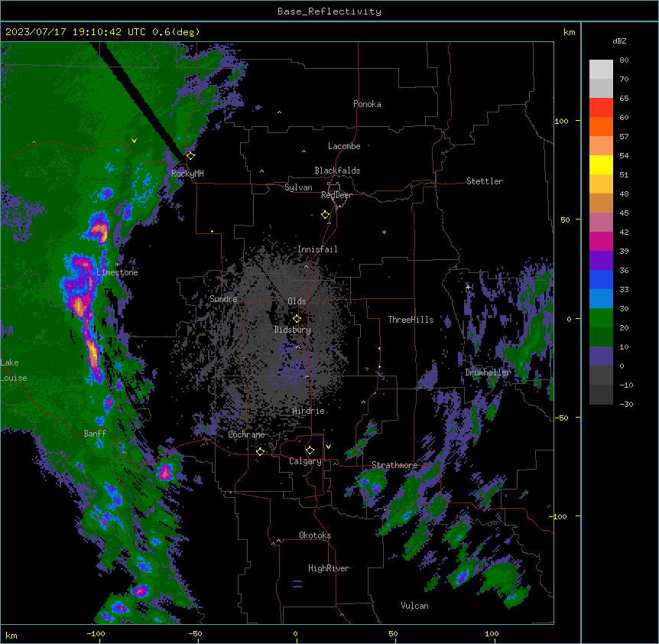Pick the dark green 20 dBZ legend color

[x=601, y=337]
